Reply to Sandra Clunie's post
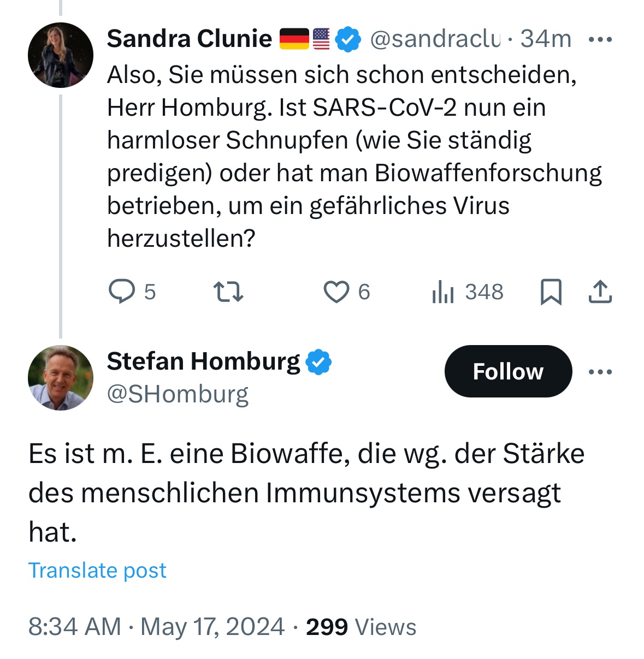The image size is (644, 659). point(122,292)
